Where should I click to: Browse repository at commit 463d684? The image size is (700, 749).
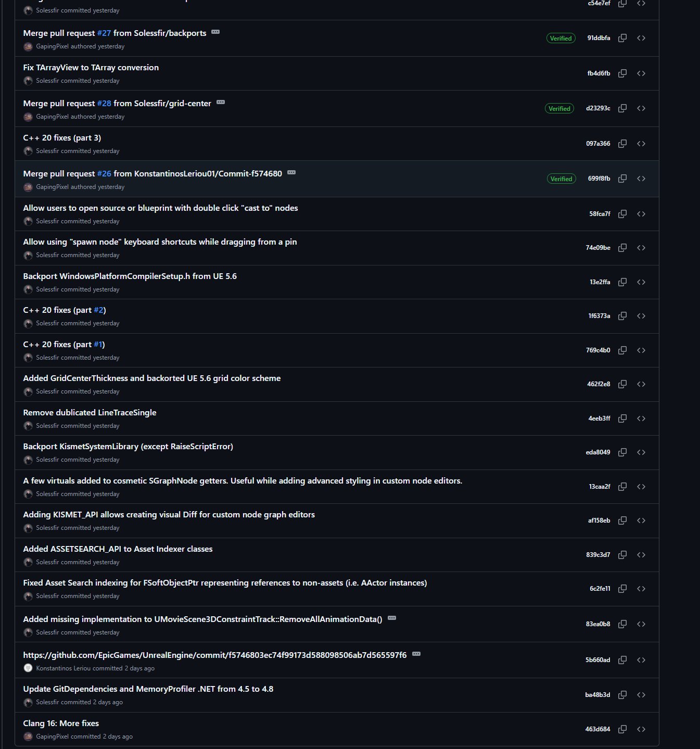[641, 729]
